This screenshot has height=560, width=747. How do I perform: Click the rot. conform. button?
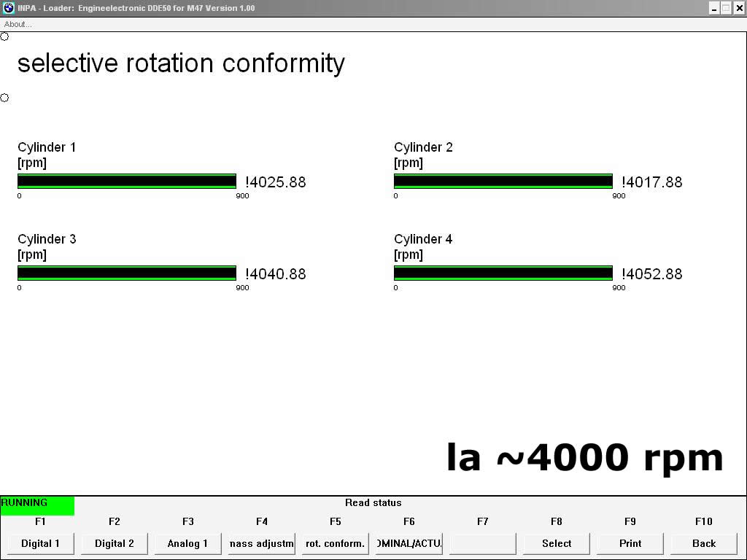pyautogui.click(x=335, y=543)
